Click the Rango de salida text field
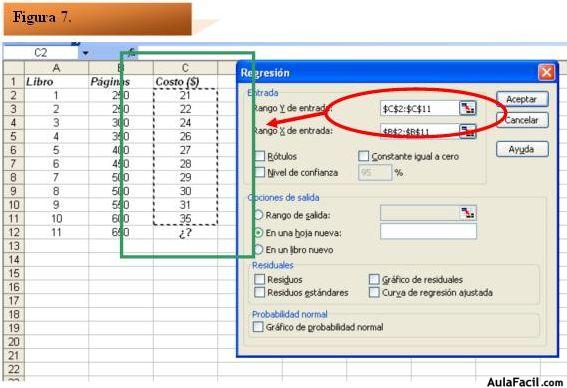 click(419, 213)
